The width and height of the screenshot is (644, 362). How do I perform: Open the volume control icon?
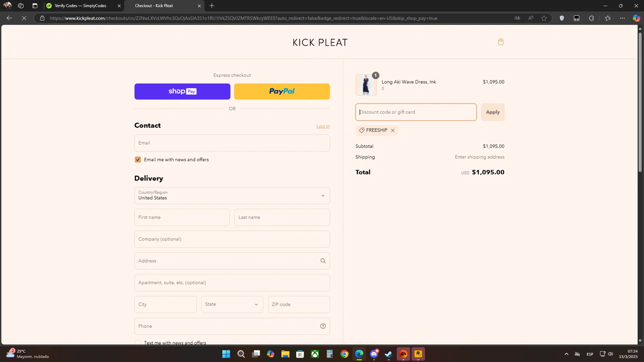click(x=611, y=354)
